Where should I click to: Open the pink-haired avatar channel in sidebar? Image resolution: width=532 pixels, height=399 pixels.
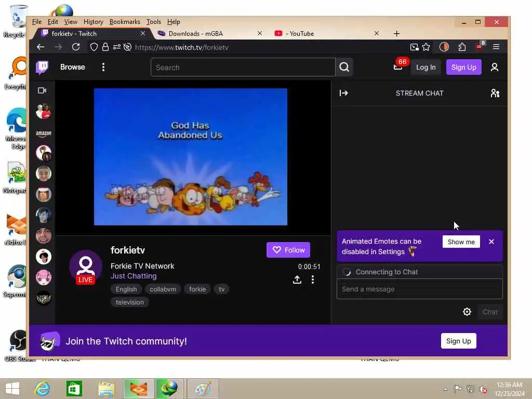coord(44,277)
